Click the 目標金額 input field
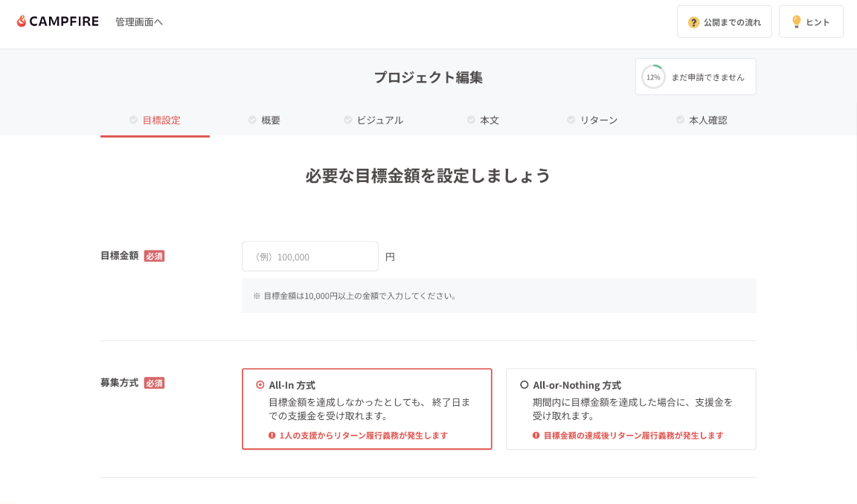The width and height of the screenshot is (857, 504). pyautogui.click(x=309, y=256)
